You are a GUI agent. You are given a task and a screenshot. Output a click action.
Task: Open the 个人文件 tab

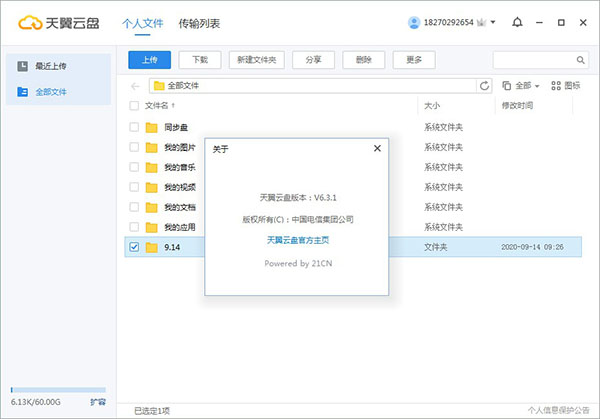click(142, 24)
